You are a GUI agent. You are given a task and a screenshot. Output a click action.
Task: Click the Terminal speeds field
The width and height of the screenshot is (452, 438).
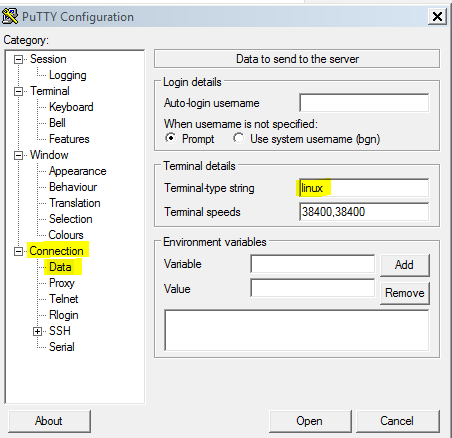364,212
